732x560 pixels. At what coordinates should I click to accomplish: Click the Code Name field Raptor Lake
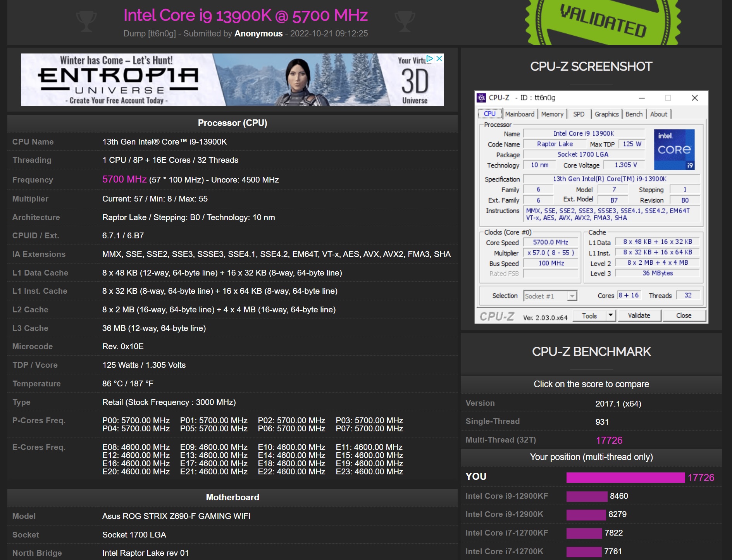pos(555,144)
